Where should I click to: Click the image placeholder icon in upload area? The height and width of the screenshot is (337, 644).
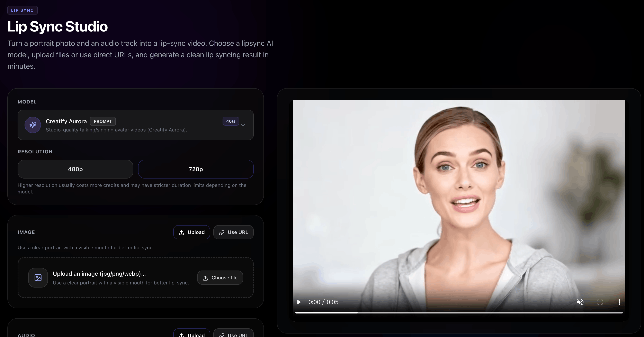coord(38,277)
